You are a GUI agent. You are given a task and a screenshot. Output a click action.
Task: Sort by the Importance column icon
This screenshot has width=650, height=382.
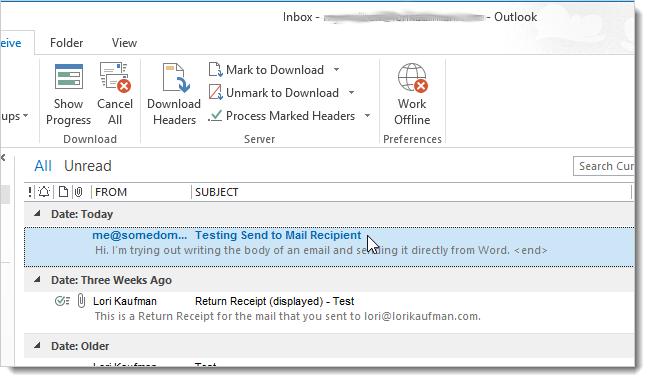tap(30, 192)
